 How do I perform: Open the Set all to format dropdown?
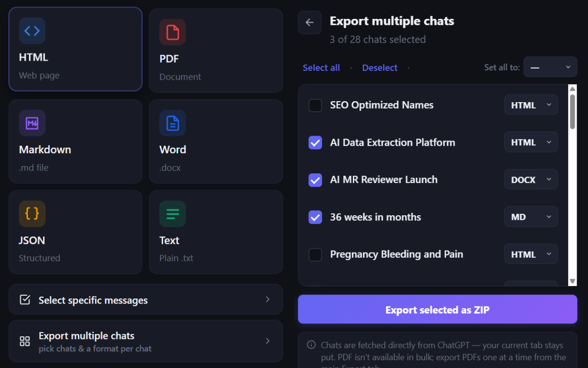(550, 67)
